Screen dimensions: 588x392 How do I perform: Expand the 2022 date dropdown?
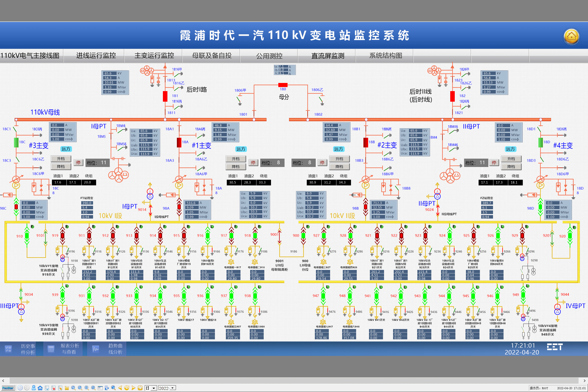click(173, 388)
